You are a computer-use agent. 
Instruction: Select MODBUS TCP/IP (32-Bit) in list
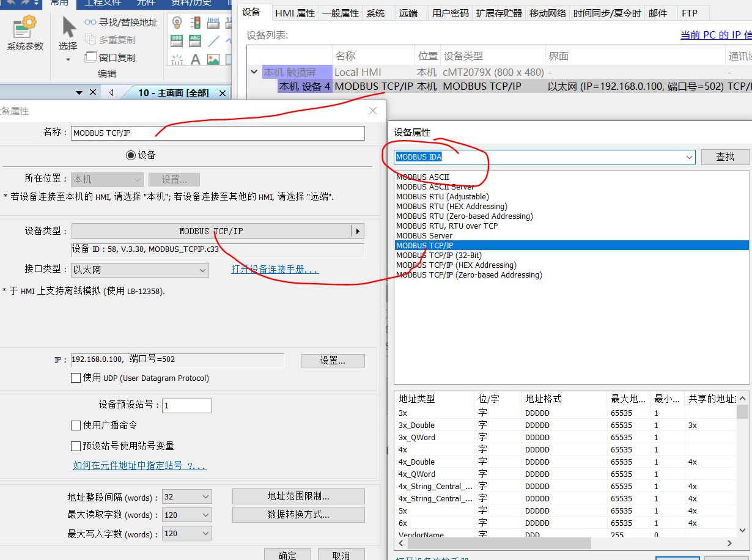438,255
